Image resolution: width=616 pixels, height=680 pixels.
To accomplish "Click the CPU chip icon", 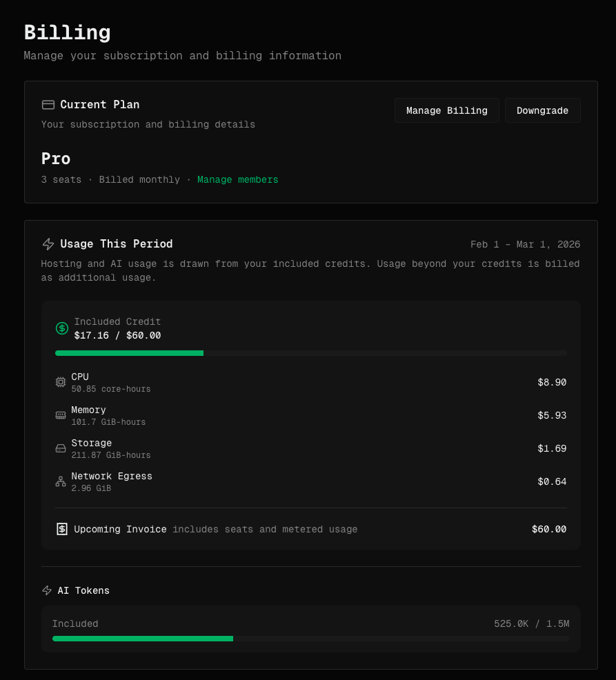I will pyautogui.click(x=61, y=382).
